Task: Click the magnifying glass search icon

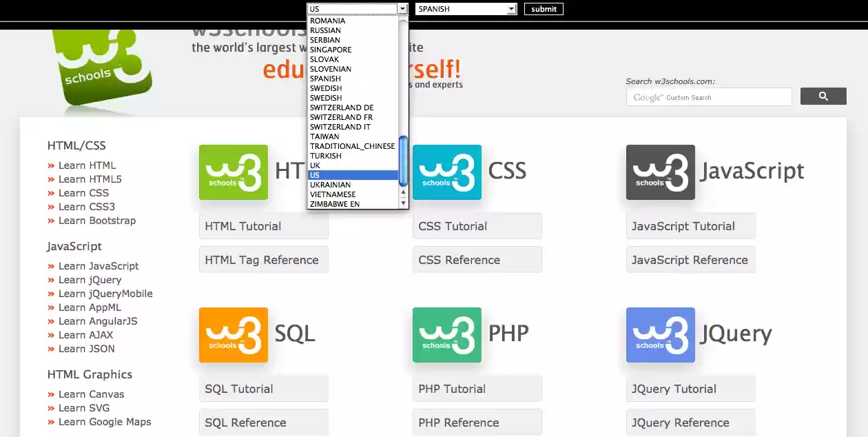Action: tap(823, 96)
